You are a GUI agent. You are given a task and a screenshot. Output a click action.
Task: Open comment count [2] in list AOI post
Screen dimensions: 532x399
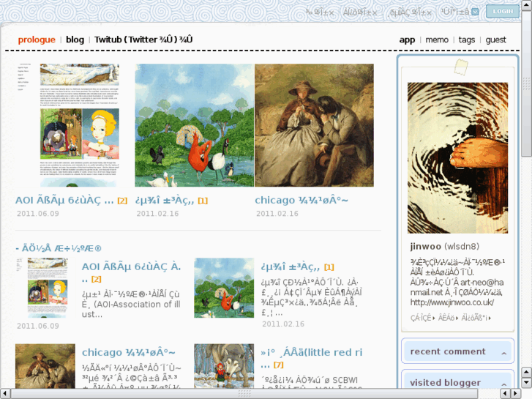point(97,280)
